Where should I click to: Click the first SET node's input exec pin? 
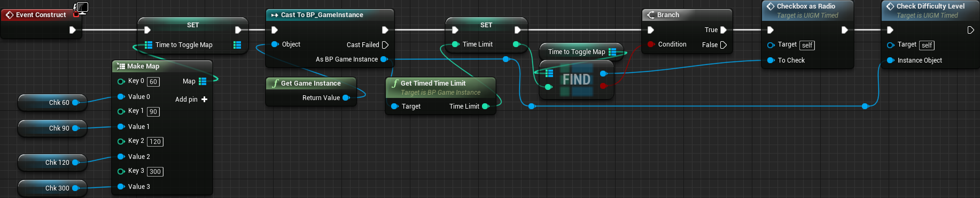(x=147, y=30)
